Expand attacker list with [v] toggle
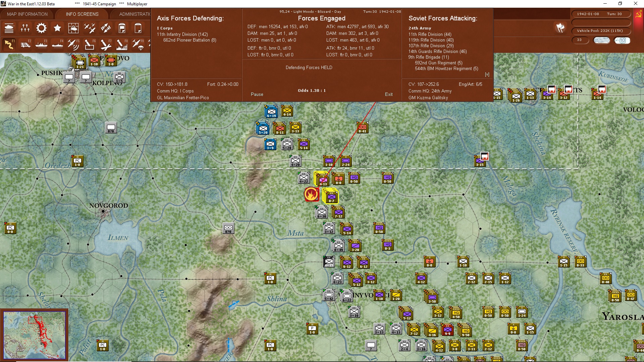The height and width of the screenshot is (362, 644). [487, 74]
